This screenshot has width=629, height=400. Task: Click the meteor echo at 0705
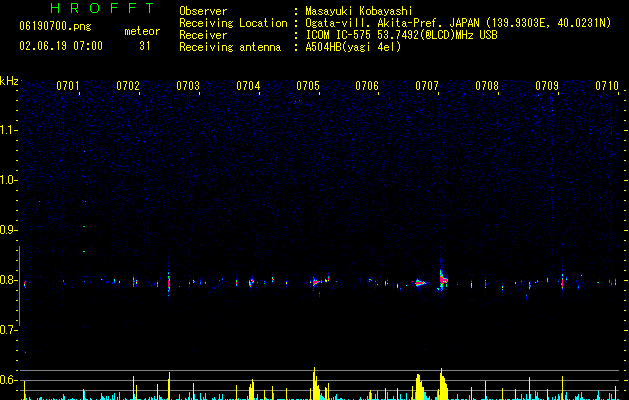317,282
